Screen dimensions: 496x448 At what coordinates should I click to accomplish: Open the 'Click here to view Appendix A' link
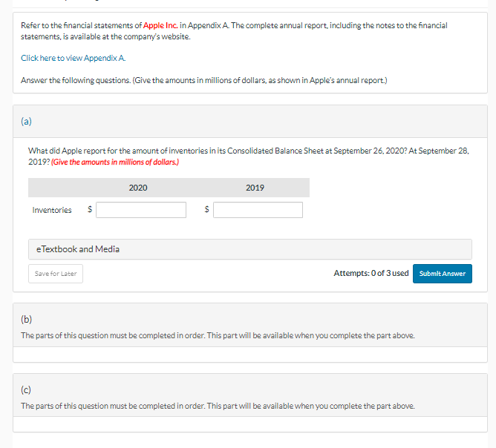[x=73, y=58]
